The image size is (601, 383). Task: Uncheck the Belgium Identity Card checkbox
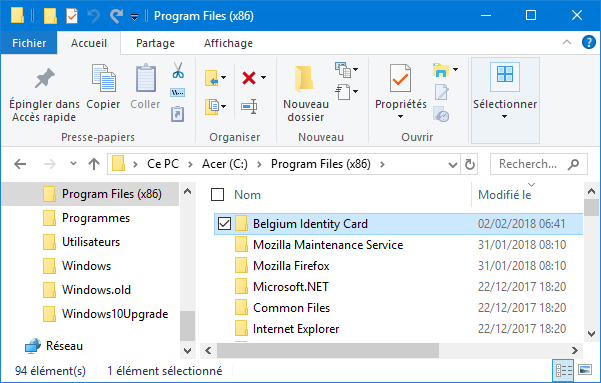click(224, 224)
